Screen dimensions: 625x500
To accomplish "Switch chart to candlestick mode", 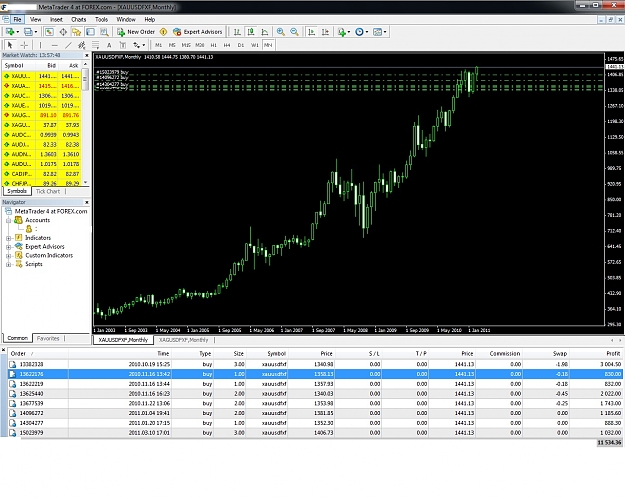I will click(x=251, y=32).
